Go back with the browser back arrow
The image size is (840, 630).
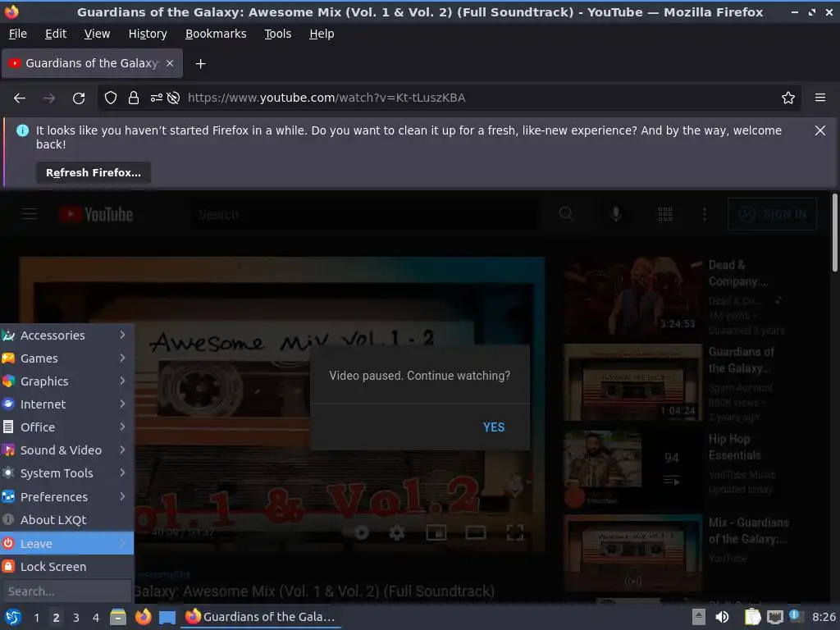pos(20,98)
